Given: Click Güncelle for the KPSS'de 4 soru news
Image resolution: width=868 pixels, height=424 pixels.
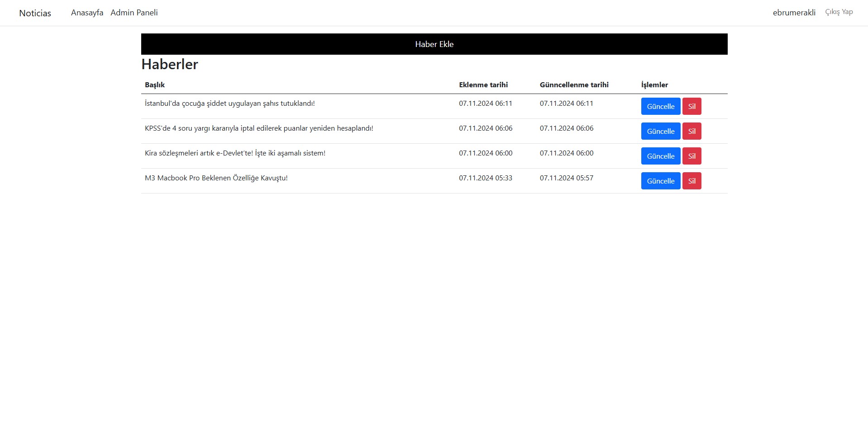Looking at the screenshot, I should [x=660, y=132].
